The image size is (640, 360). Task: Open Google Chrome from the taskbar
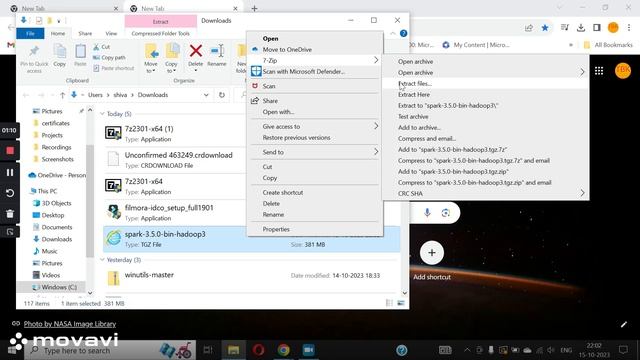coord(283,350)
